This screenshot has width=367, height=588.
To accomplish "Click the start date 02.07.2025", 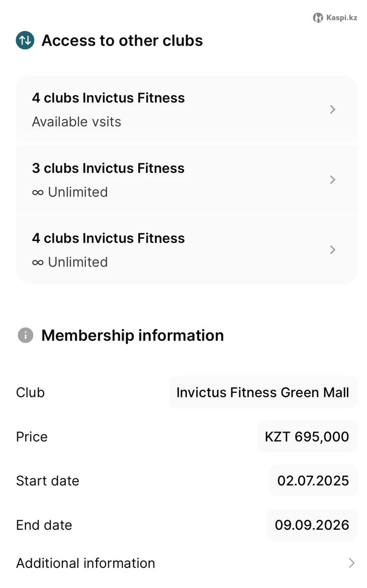I will (x=313, y=481).
